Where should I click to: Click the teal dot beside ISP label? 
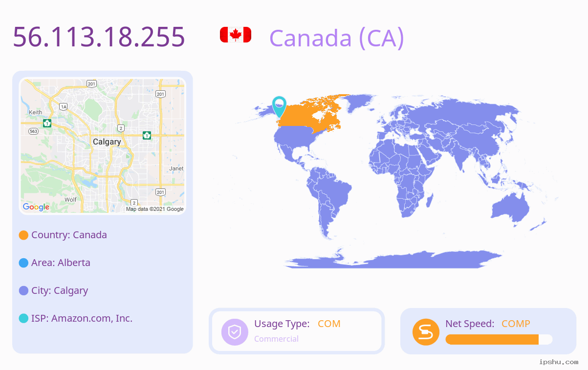(x=23, y=319)
